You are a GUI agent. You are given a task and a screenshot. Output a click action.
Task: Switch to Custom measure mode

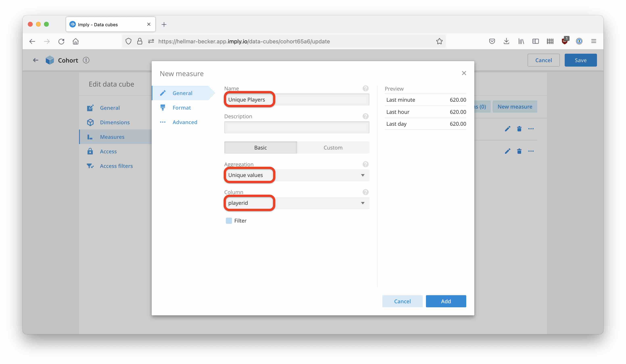(333, 147)
